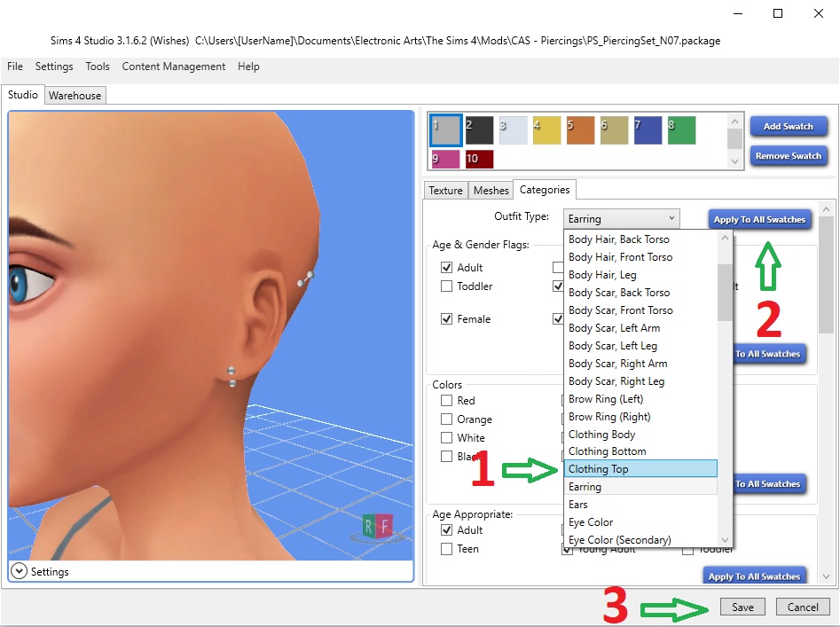Choose Body Scar, Back Torso option

click(640, 293)
